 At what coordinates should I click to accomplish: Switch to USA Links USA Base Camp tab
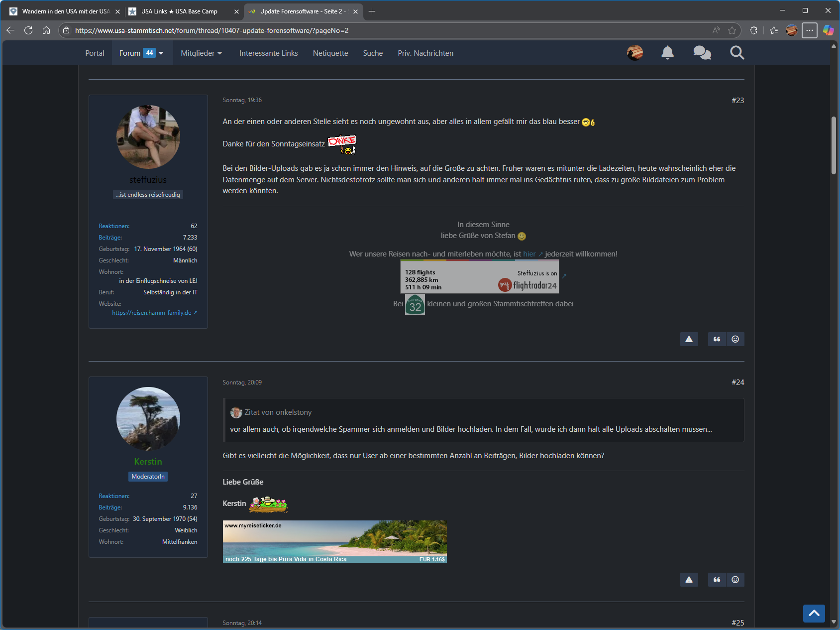(x=179, y=11)
